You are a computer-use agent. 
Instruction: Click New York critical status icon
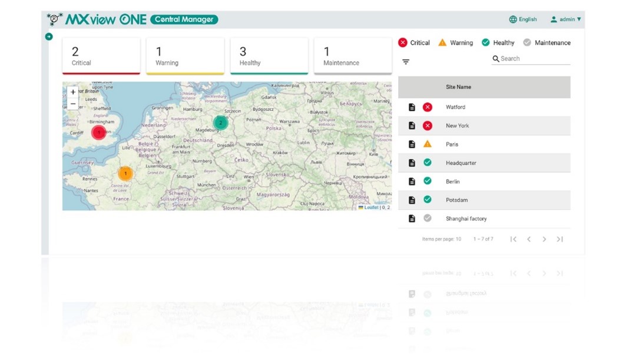point(427,125)
